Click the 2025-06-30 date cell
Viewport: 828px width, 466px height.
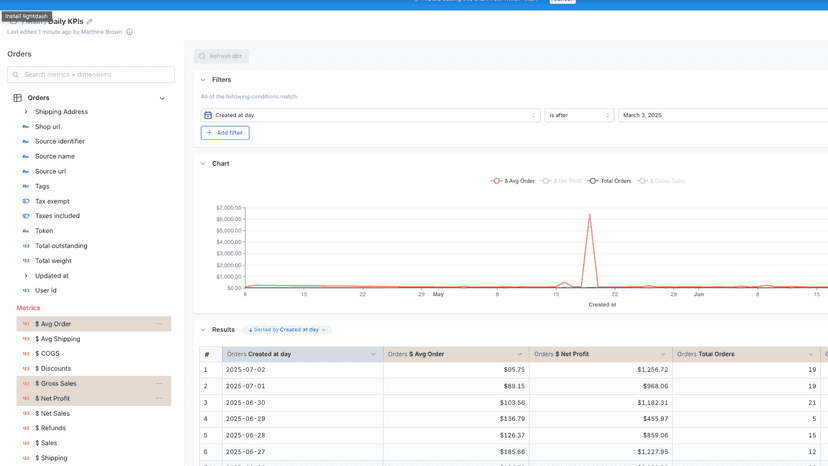[303, 403]
